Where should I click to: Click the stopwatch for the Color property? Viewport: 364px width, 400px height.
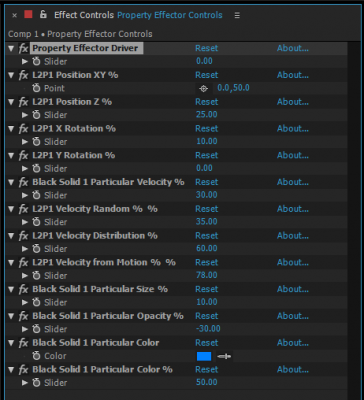(x=36, y=356)
